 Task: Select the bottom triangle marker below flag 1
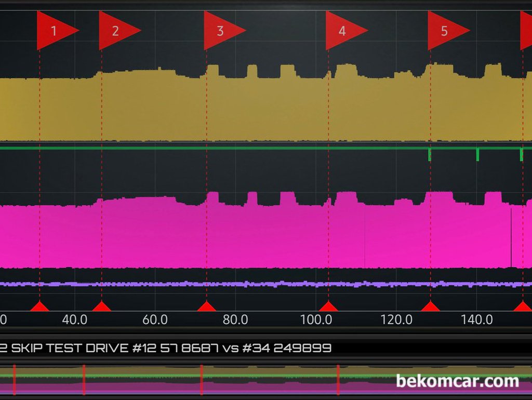tap(39, 306)
